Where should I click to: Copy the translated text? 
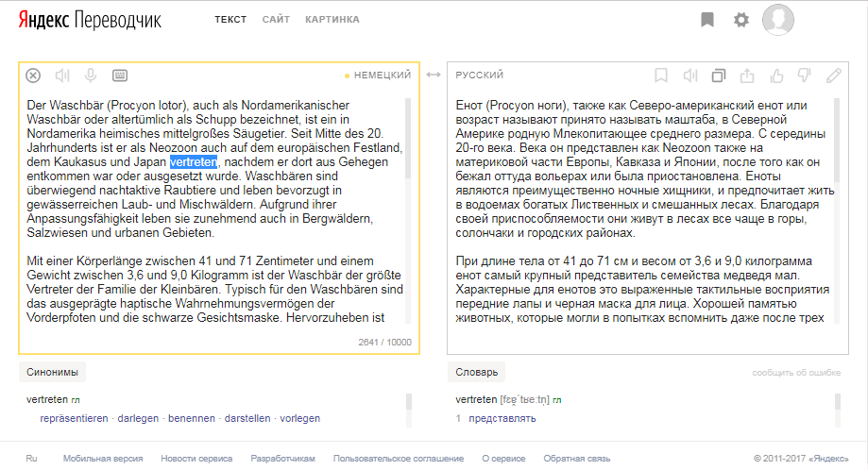tap(719, 76)
